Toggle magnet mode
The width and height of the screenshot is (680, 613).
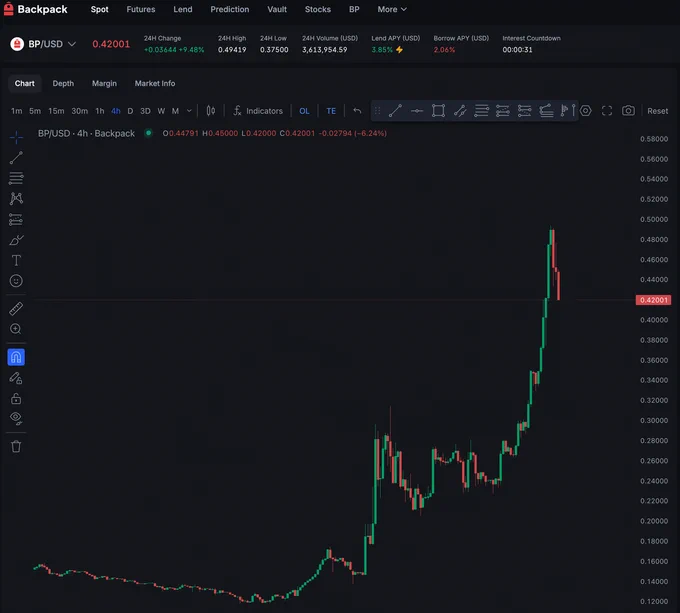pyautogui.click(x=16, y=357)
